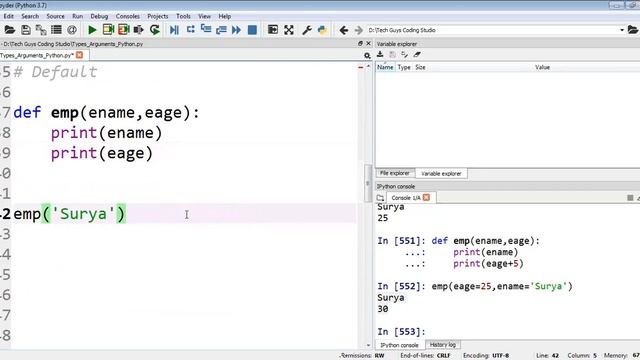Browse working directory folder icon at far right
This screenshot has height=360, width=640.
click(633, 30)
